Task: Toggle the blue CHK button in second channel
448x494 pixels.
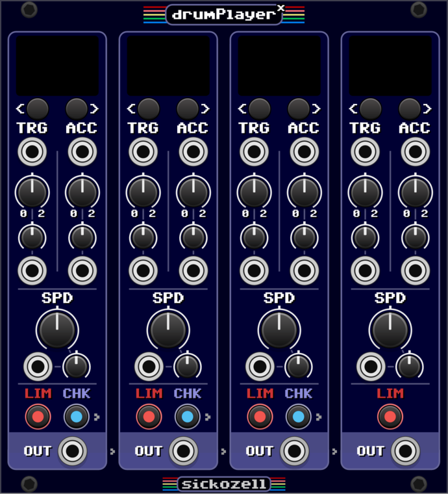Action: point(188,417)
